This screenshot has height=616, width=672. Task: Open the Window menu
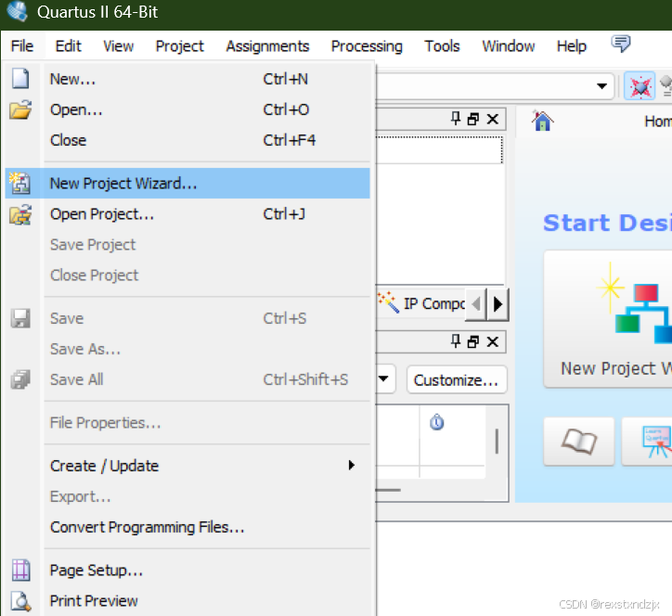click(509, 45)
